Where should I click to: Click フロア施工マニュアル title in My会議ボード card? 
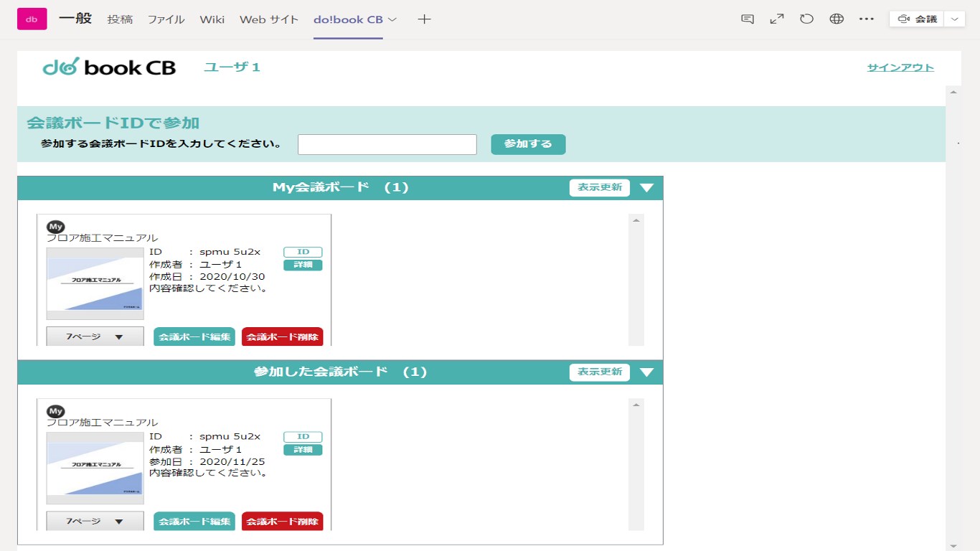103,238
